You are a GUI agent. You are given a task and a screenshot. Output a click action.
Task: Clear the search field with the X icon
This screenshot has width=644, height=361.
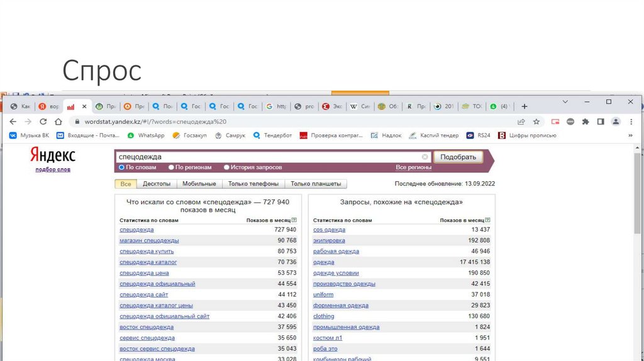[425, 157]
